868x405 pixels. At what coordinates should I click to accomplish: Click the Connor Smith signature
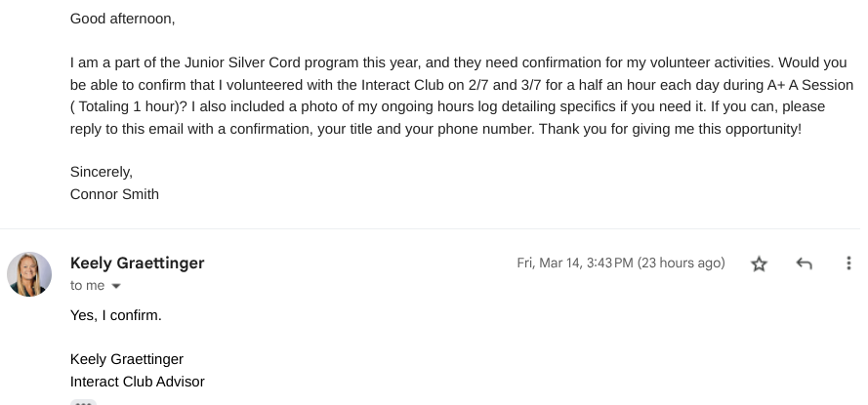click(x=114, y=194)
